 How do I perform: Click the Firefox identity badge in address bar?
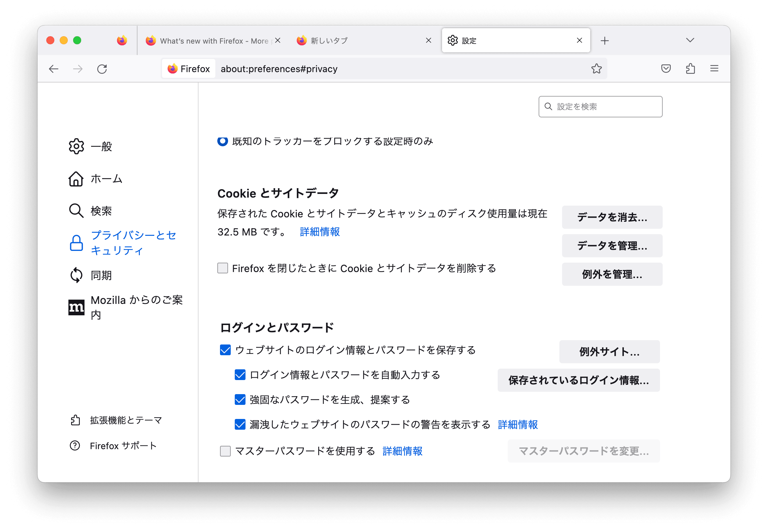(x=188, y=69)
